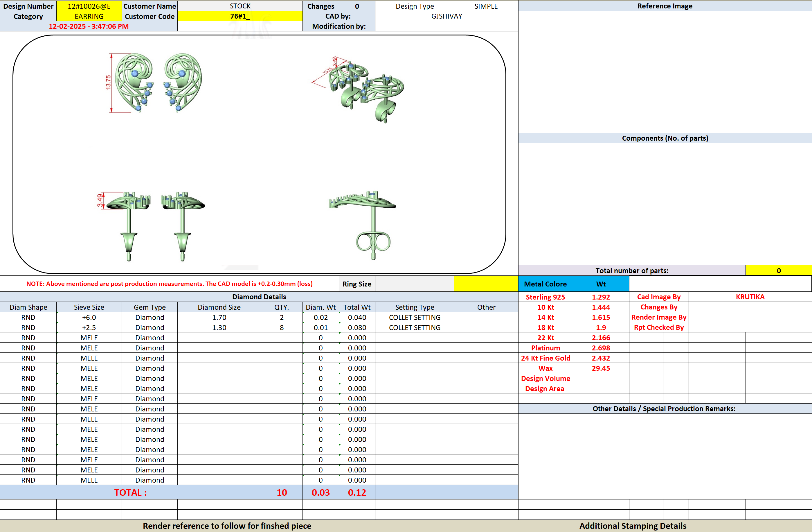Viewport: 812px width, 532px height.
Task: Select the 13.75 dimension label
Action: [108, 82]
